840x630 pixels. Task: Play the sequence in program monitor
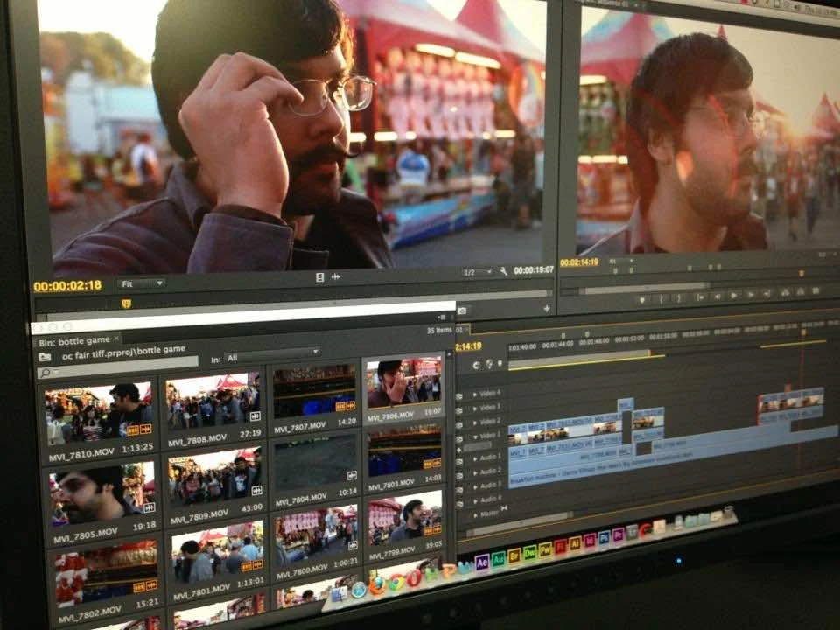point(733,295)
